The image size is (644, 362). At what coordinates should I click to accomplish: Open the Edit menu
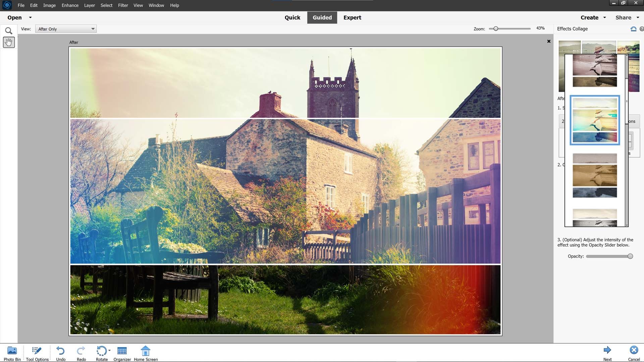click(x=34, y=5)
